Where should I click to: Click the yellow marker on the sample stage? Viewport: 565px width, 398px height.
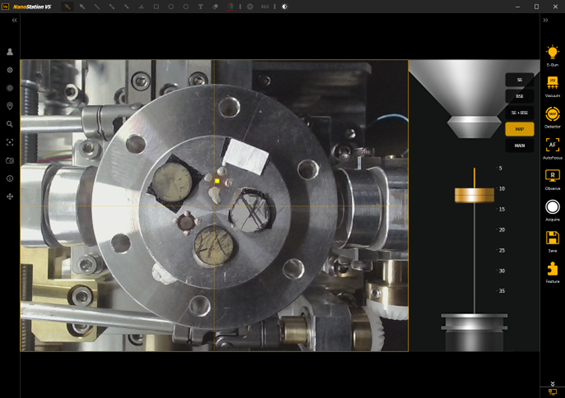click(217, 181)
